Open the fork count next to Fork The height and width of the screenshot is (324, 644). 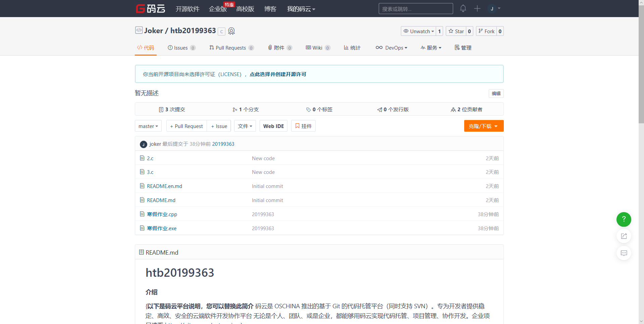(x=500, y=31)
